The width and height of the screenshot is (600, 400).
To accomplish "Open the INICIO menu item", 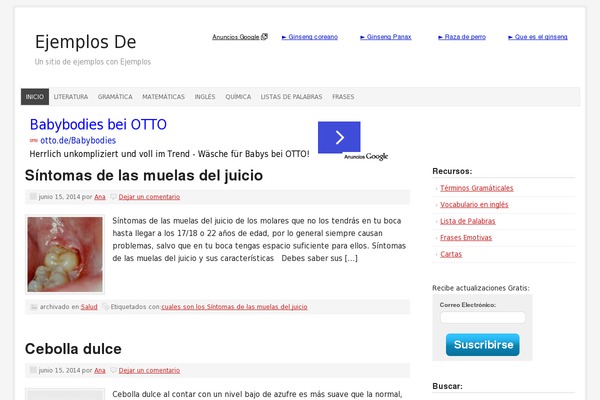I will (x=35, y=97).
